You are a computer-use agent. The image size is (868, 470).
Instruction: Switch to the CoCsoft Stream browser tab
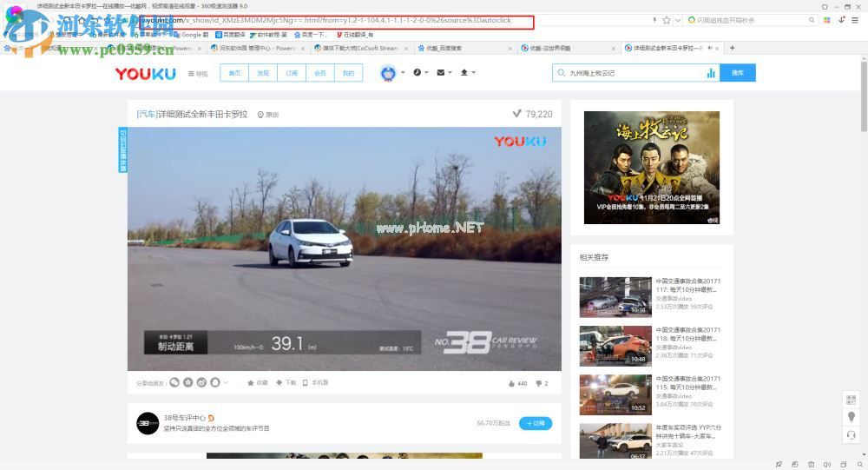coord(359,49)
